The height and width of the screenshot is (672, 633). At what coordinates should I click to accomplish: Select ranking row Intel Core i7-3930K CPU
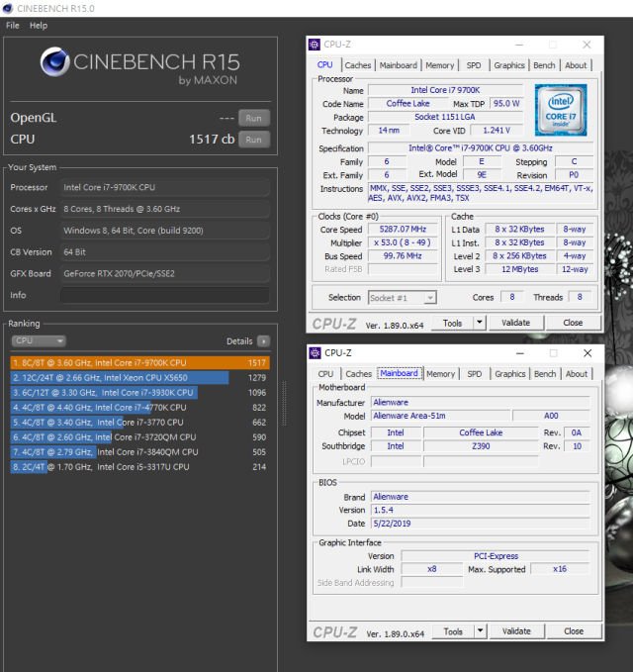point(140,393)
